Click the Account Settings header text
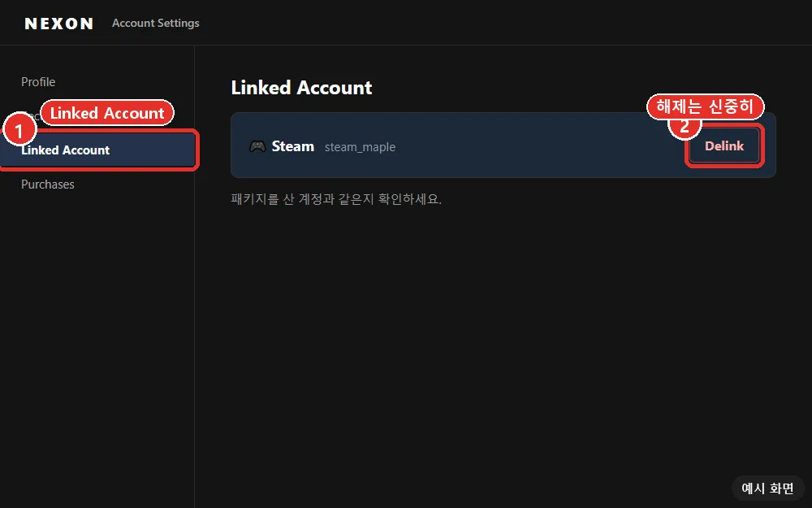 (156, 24)
